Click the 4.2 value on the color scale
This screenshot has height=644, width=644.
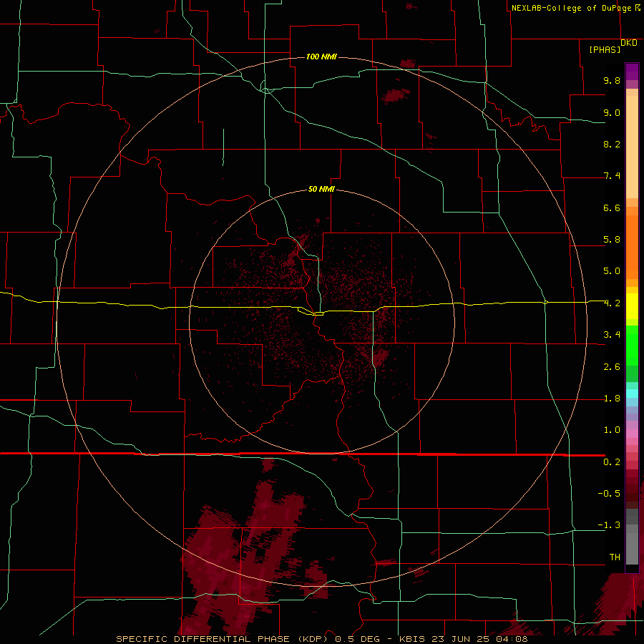tap(612, 303)
